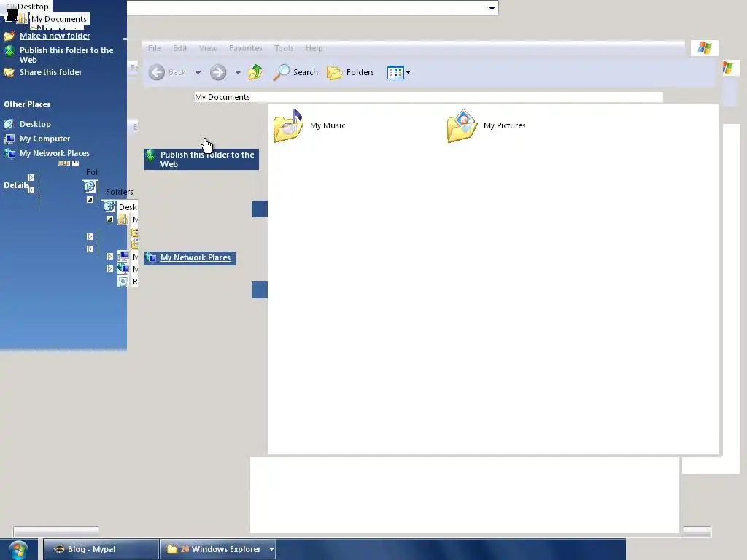Open the View menu
This screenshot has height=560, width=747.
tap(208, 48)
